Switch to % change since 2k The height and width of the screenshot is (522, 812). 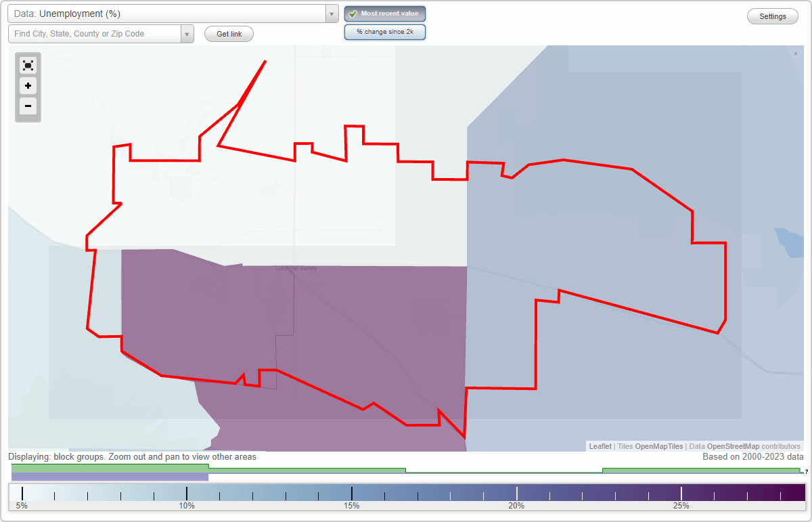point(385,32)
